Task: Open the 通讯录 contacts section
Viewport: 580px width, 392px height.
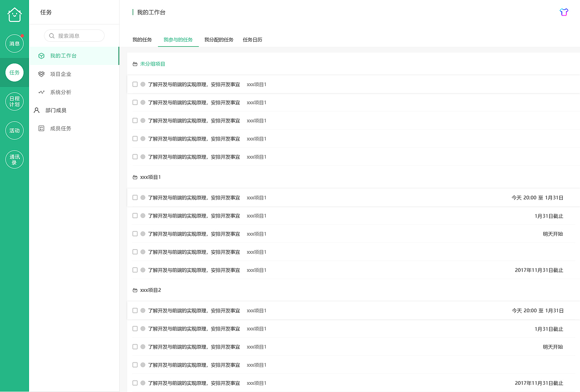Action: [14, 160]
